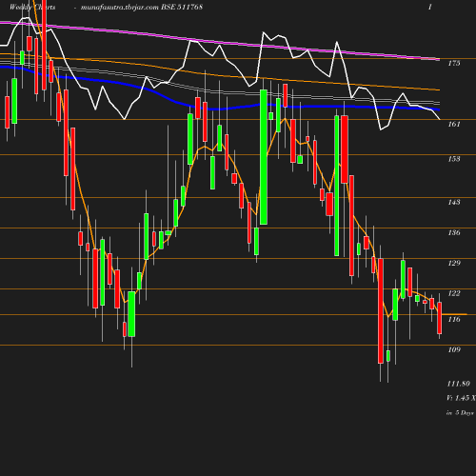The width and height of the screenshot is (476, 476).
Task: Select the 153 price axis label
Action: [454, 159]
